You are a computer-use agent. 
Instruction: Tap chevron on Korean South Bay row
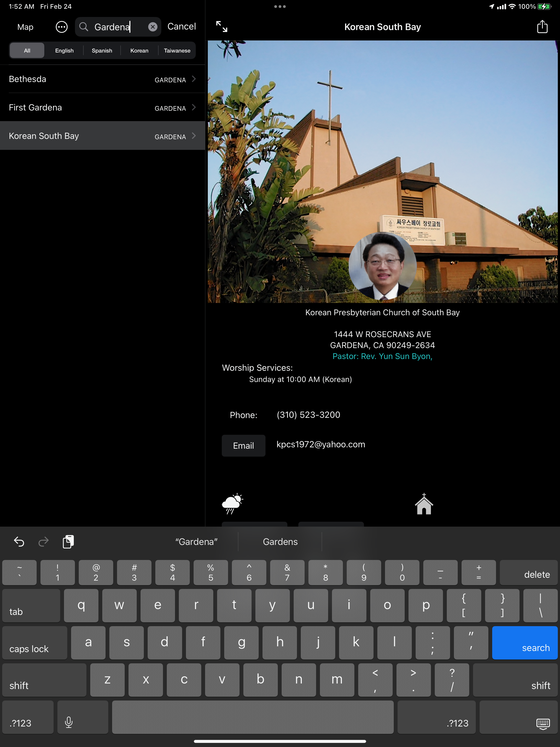click(x=194, y=136)
